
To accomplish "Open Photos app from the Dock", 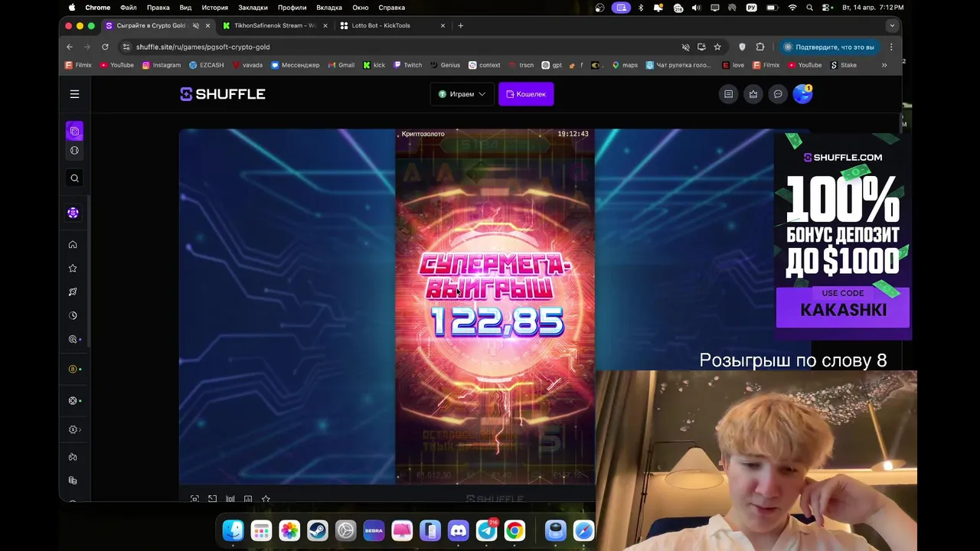I will click(x=289, y=530).
